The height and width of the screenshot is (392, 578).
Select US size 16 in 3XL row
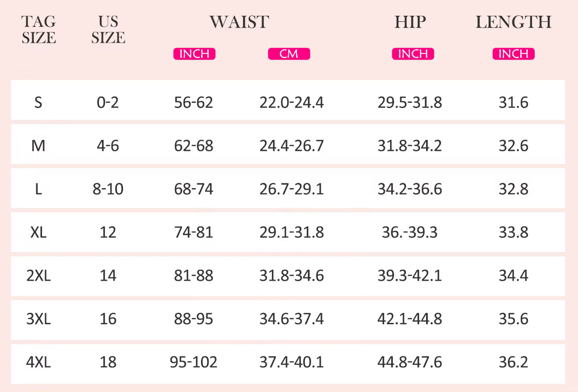click(x=108, y=319)
